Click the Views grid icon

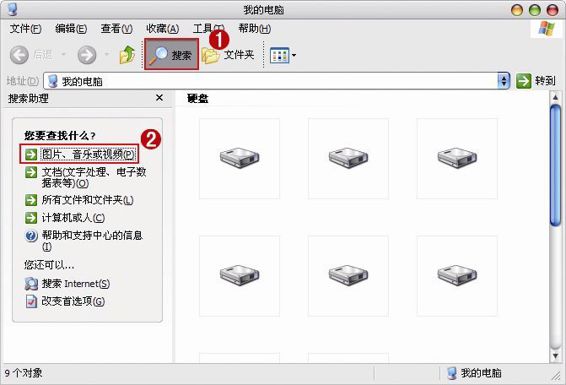[279, 55]
